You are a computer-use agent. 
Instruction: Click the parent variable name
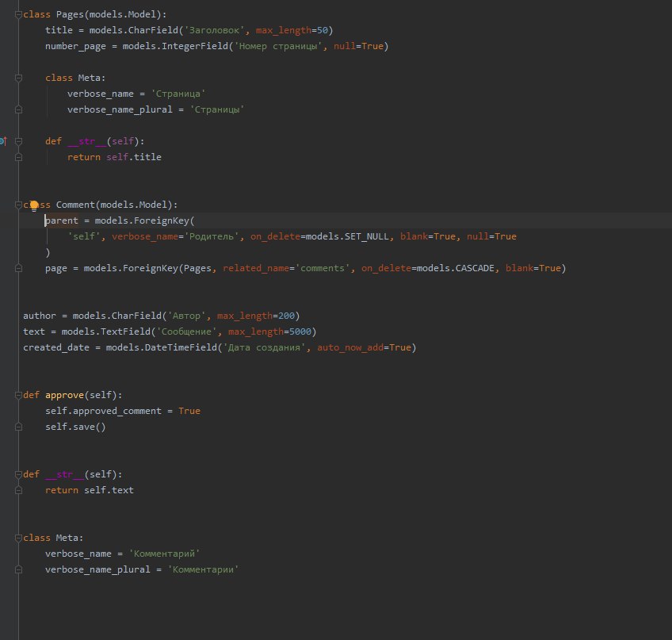(62, 221)
